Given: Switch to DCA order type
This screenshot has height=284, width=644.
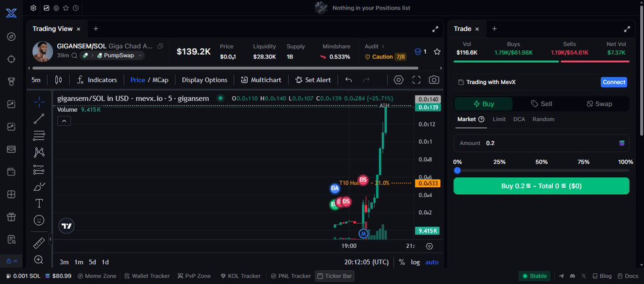Looking at the screenshot, I should [x=519, y=119].
